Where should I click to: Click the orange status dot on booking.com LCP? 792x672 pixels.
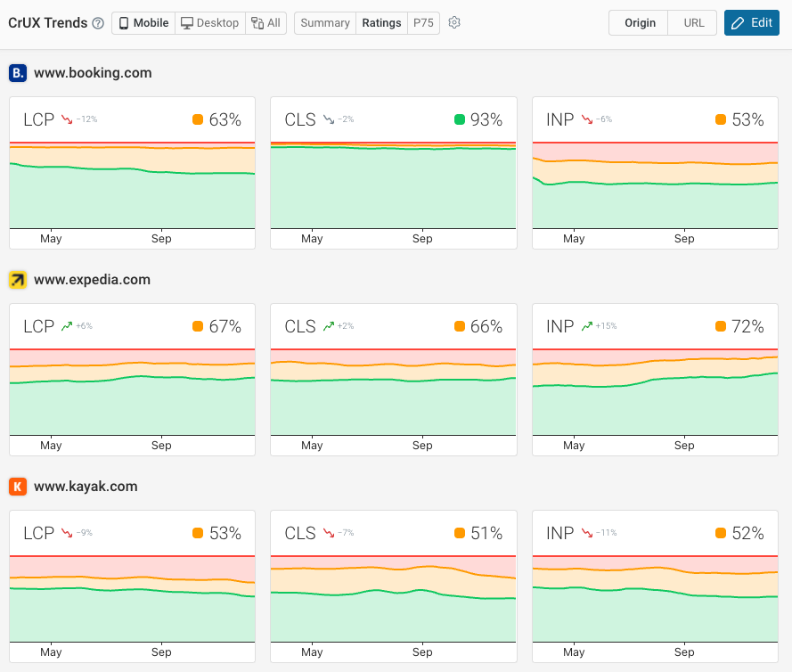[198, 119]
